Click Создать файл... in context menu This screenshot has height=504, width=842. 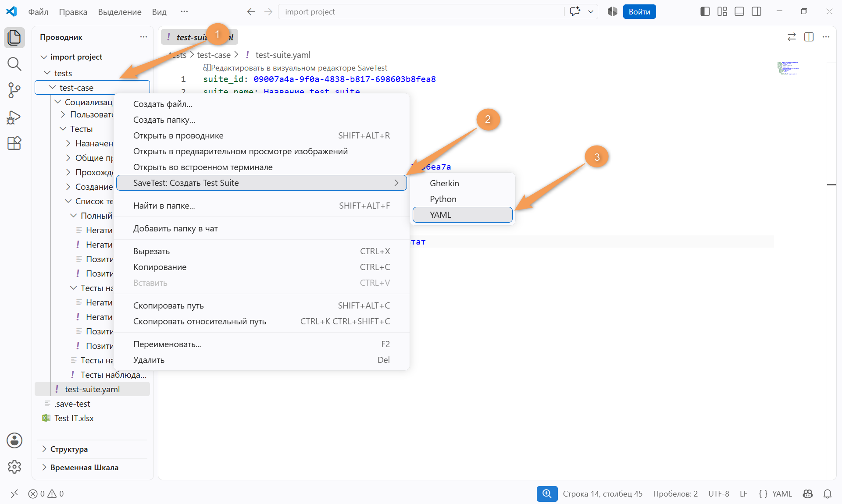click(261, 104)
